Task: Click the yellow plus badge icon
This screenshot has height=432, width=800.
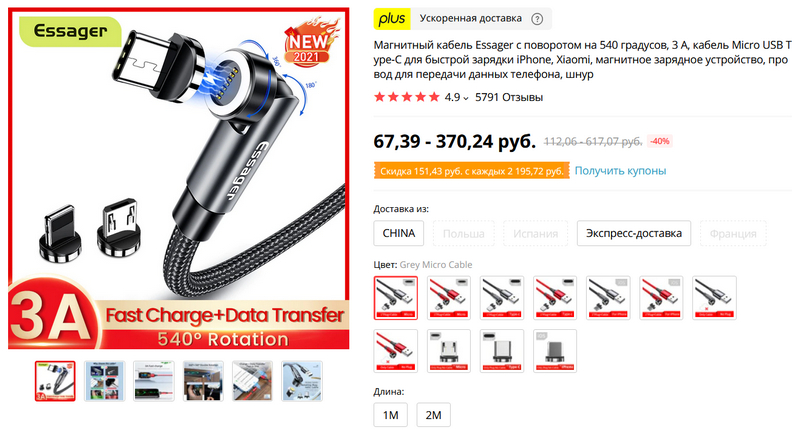Action: pyautogui.click(x=392, y=19)
